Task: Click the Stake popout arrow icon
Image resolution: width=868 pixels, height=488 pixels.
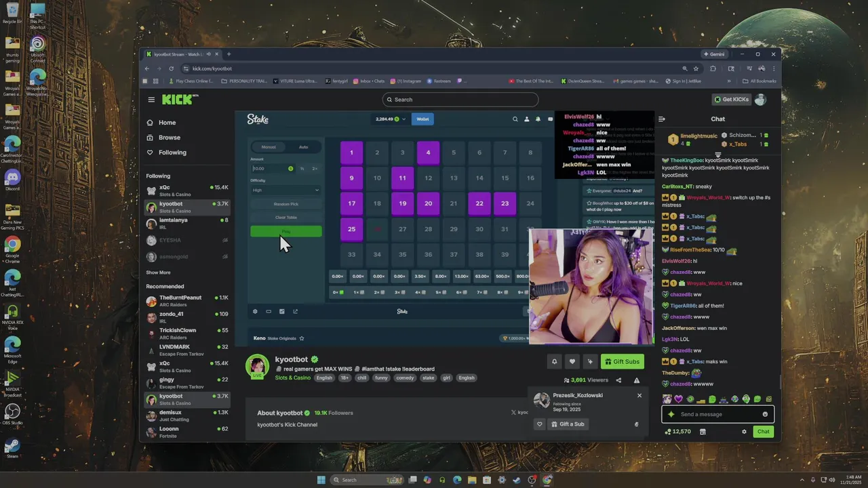Action: pyautogui.click(x=295, y=312)
